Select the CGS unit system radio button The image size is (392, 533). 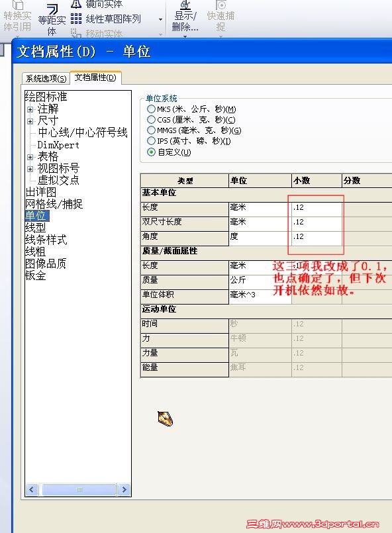pos(151,120)
